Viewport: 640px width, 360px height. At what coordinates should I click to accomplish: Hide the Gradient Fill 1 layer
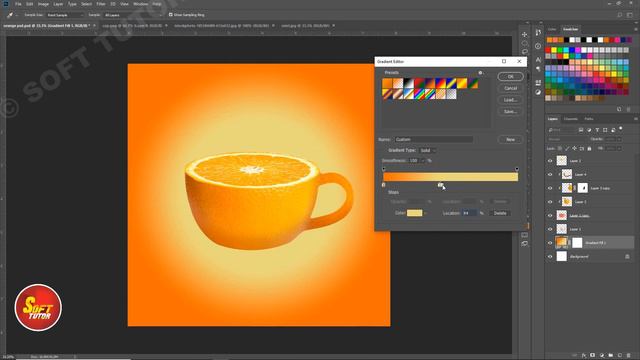550,243
